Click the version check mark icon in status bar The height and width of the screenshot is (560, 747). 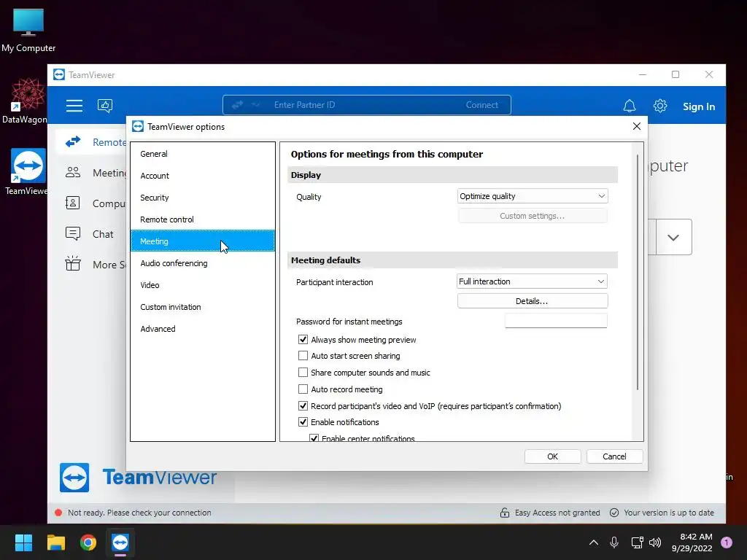point(614,513)
